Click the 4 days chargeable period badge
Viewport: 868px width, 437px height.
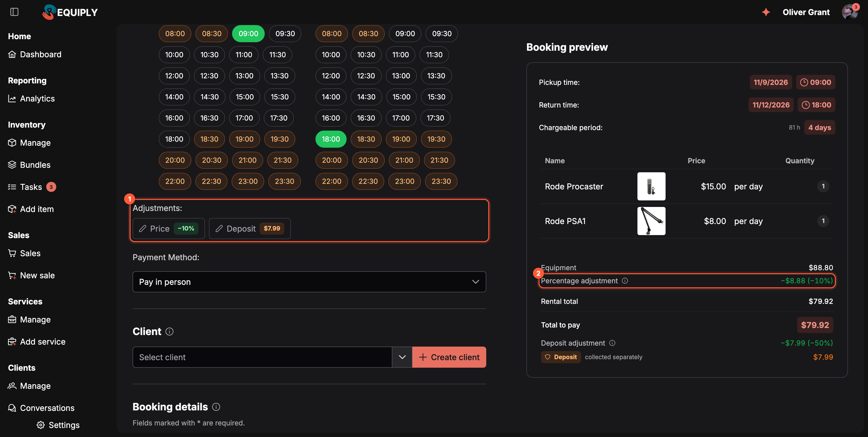click(820, 128)
